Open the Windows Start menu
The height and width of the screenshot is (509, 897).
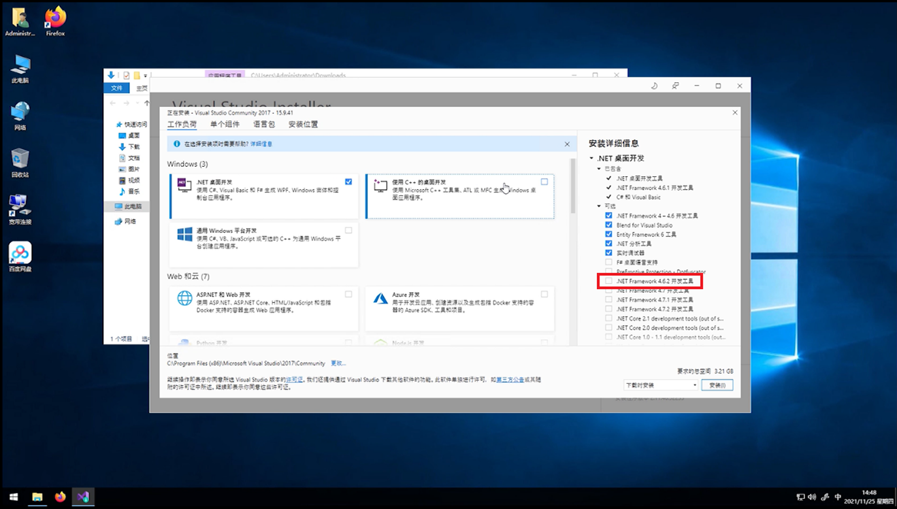click(14, 497)
